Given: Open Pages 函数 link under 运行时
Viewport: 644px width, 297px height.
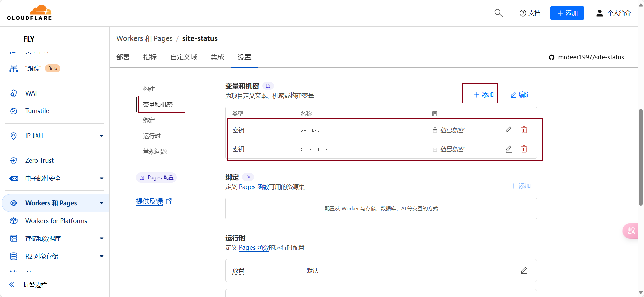Looking at the screenshot, I should point(254,247).
